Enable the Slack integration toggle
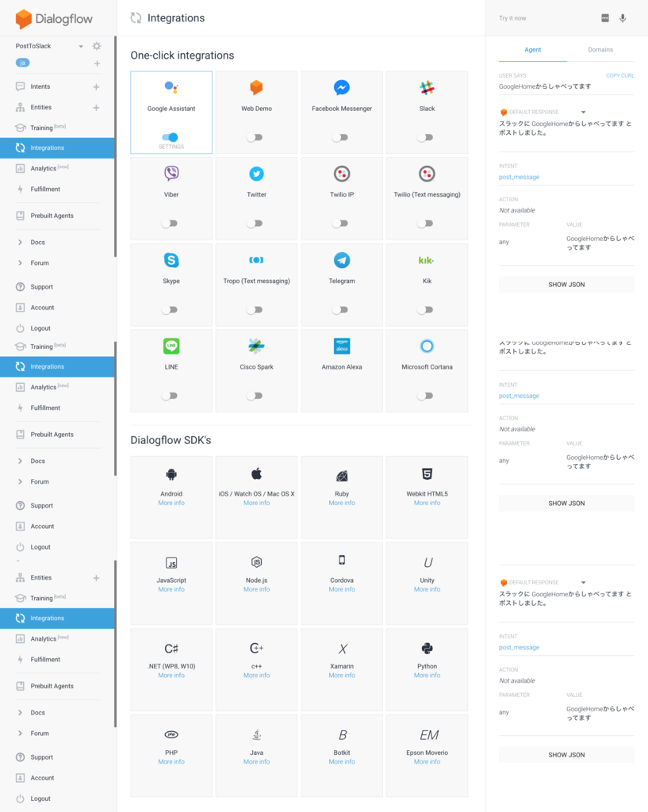Viewport: 648px width, 812px height. pos(425,137)
